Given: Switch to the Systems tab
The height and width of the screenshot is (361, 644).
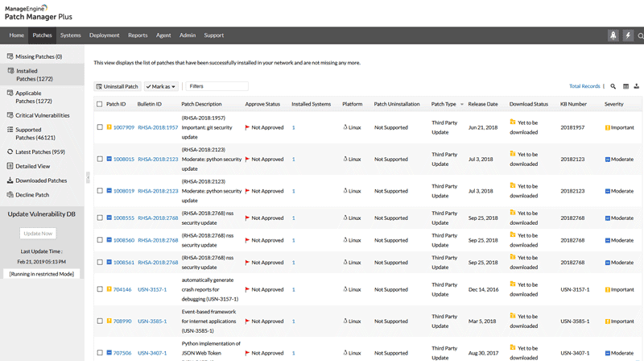Looking at the screenshot, I should click(71, 35).
